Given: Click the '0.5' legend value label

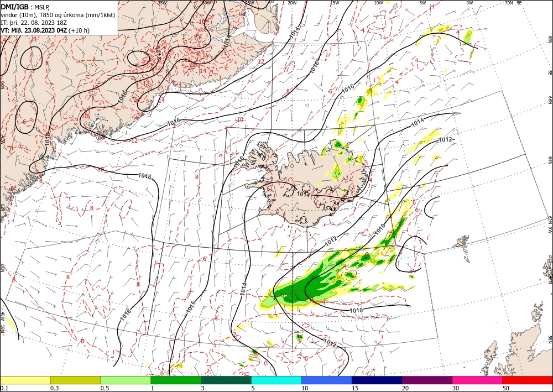Looking at the screenshot, I should click(105, 388).
